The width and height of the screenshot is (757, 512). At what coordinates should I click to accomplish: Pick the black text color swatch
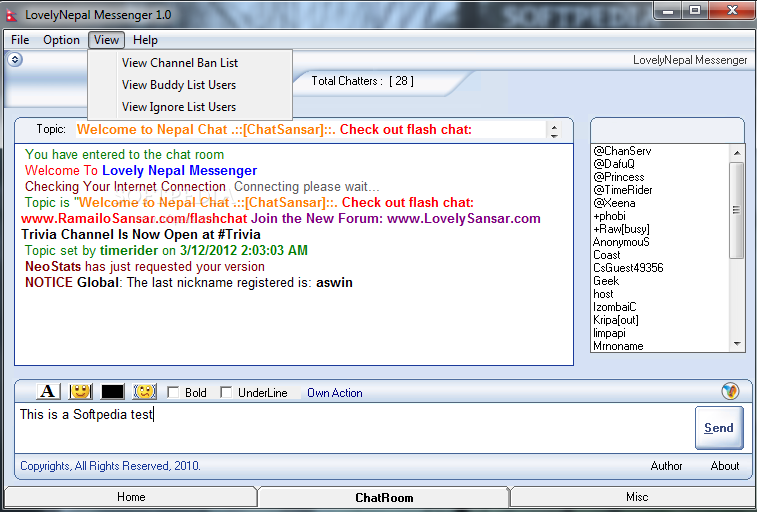point(112,391)
